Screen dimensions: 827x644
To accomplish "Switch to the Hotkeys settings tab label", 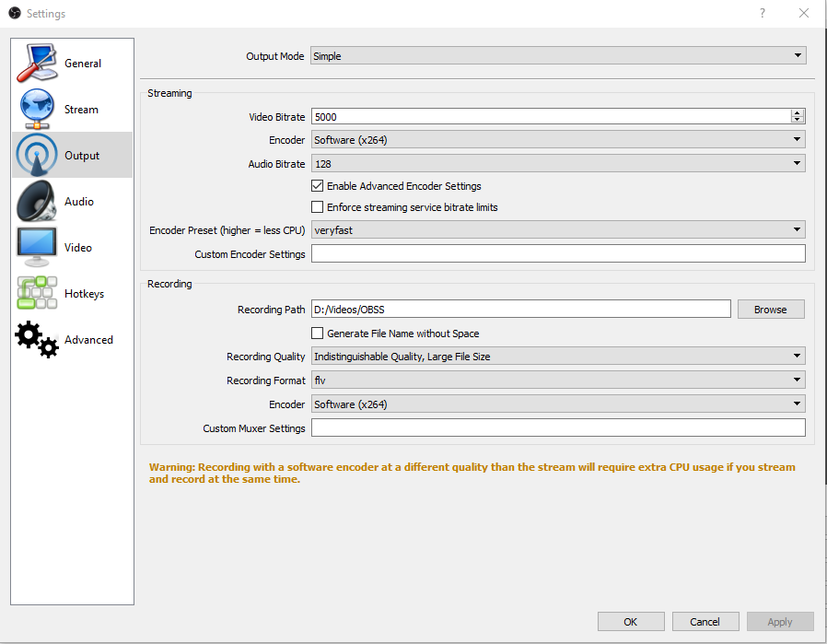I will (84, 294).
